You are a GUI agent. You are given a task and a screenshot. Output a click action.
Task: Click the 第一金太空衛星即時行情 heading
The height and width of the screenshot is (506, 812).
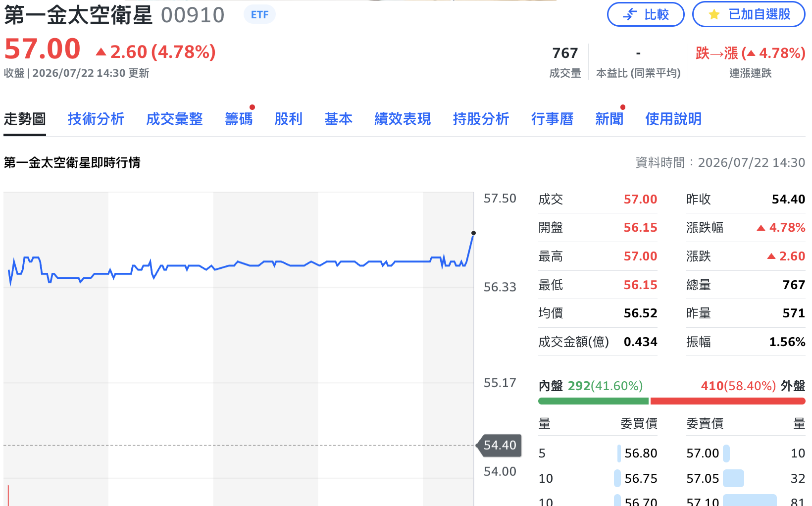pos(72,163)
